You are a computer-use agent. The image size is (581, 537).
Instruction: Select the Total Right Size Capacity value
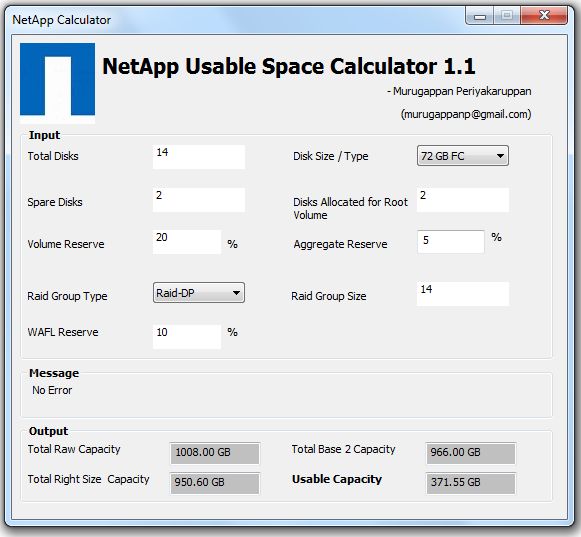215,483
